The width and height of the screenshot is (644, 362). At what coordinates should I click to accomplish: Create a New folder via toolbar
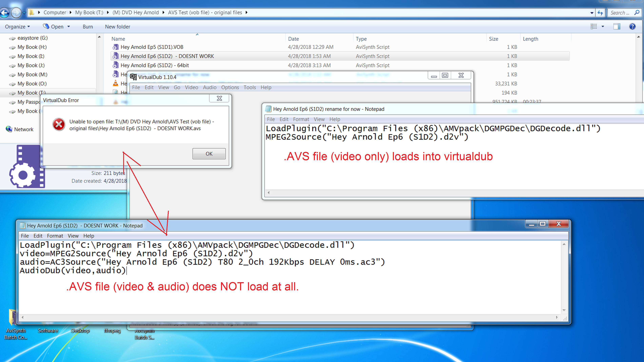pyautogui.click(x=117, y=27)
